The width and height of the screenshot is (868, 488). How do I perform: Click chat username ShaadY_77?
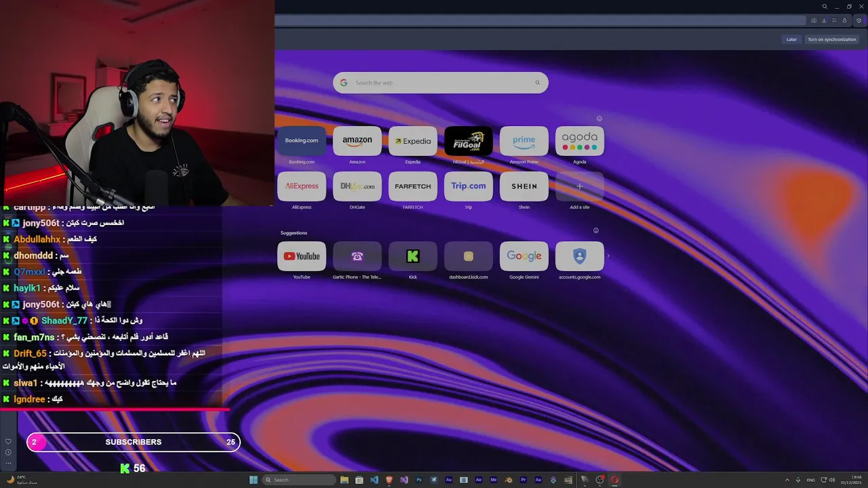click(64, 321)
